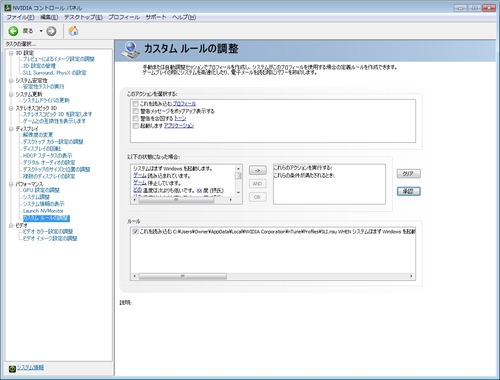
Task: Collapse the パフォーマンス tree group
Action: pyautogui.click(x=11, y=184)
